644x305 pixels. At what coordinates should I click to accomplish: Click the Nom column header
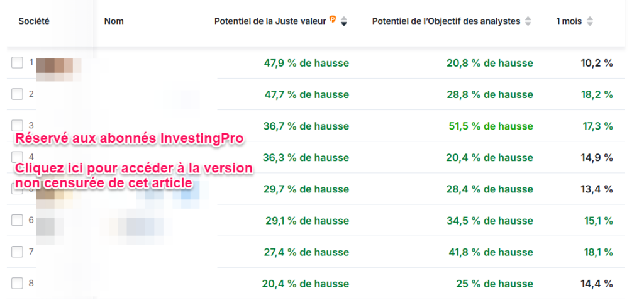[x=114, y=21]
